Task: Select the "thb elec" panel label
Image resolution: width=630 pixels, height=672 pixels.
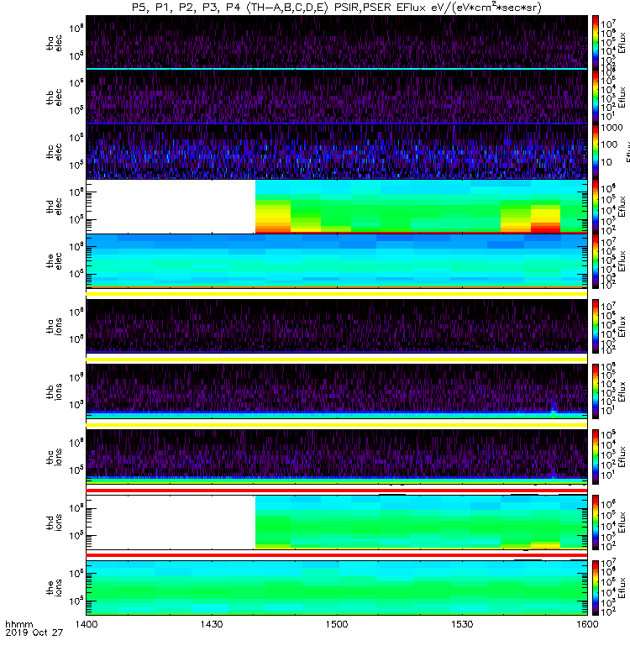Action: click(x=55, y=97)
